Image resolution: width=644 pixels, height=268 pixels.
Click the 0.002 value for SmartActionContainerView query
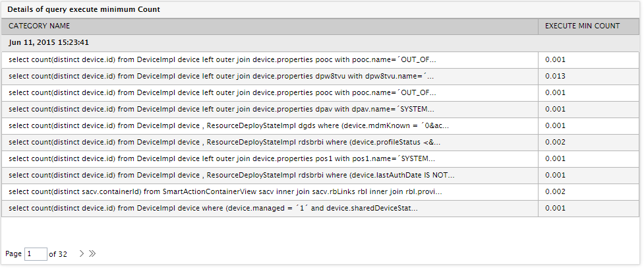(555, 191)
